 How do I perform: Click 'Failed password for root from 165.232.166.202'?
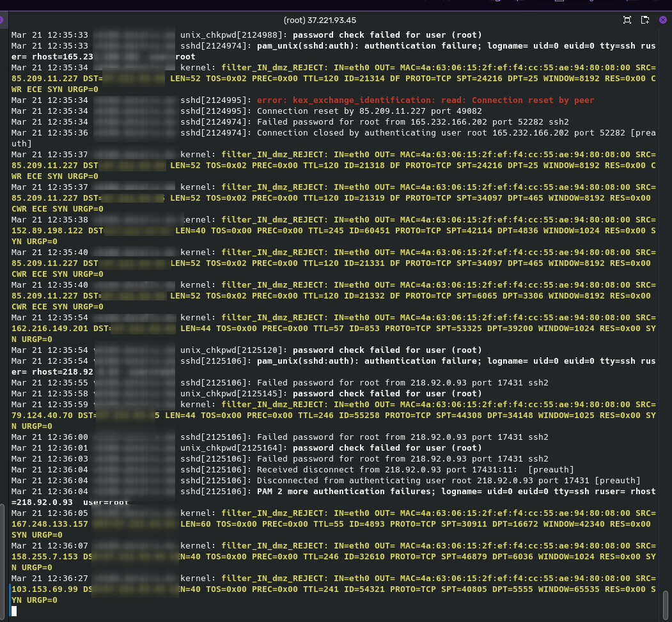pos(371,122)
